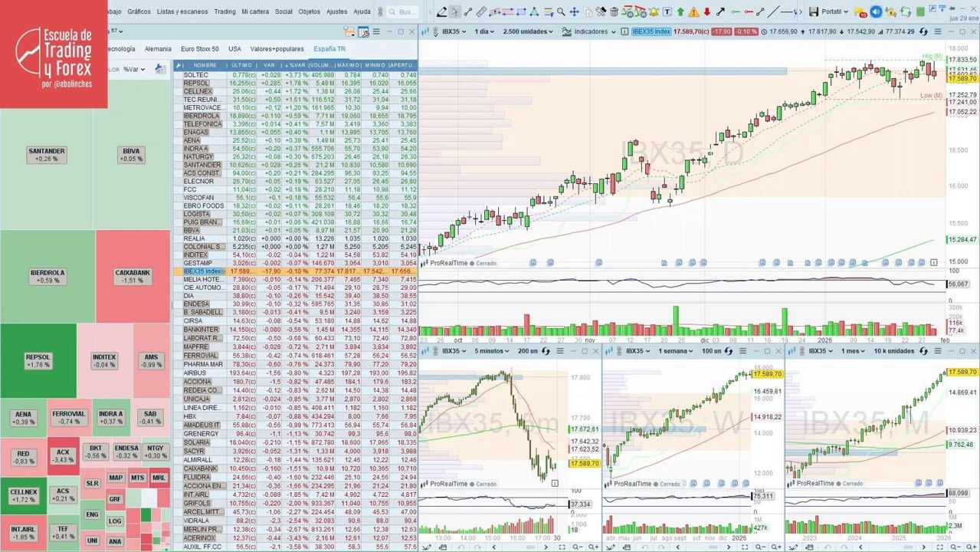Sort list by NOMBRE column header
Image resolution: width=980 pixels, height=552 pixels.
coord(205,65)
